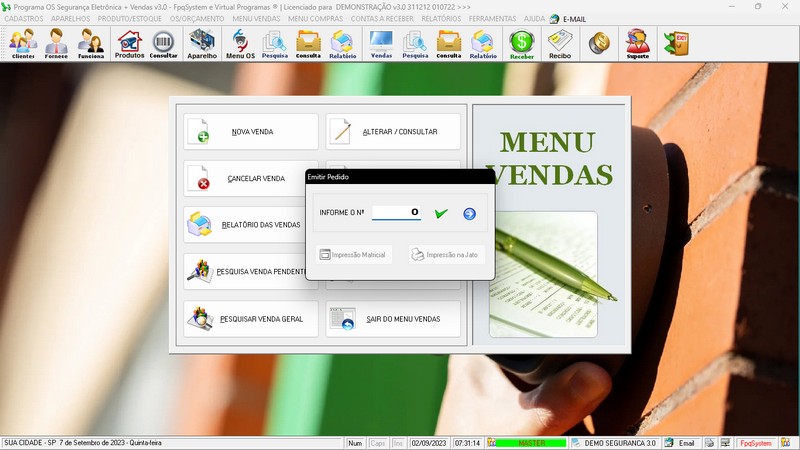The image size is (800, 450).
Task: Open the FERRAMENTAS menu
Action: pos(492,18)
